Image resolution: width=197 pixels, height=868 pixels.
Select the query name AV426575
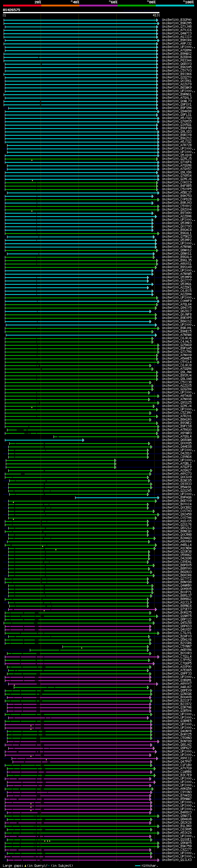point(11,10)
